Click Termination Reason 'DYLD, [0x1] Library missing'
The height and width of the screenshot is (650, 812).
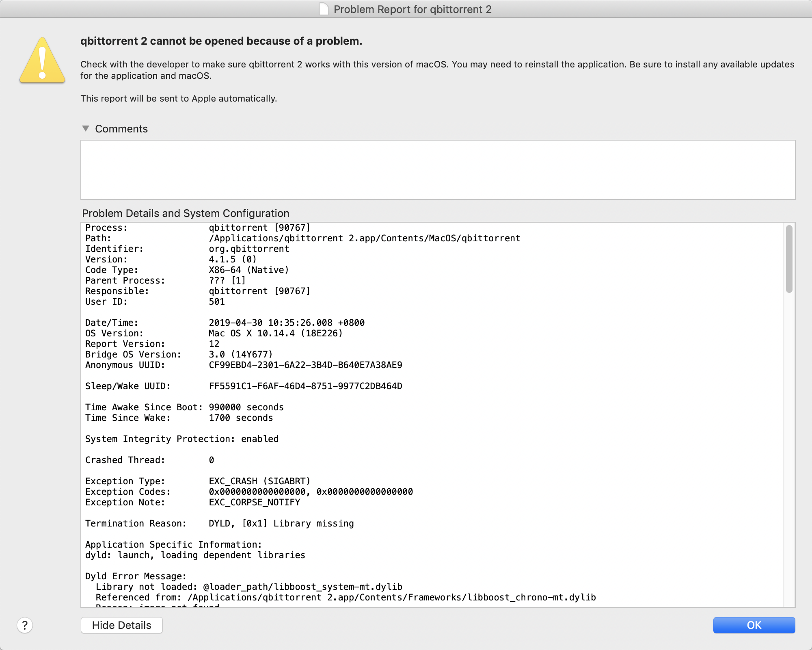coord(281,523)
